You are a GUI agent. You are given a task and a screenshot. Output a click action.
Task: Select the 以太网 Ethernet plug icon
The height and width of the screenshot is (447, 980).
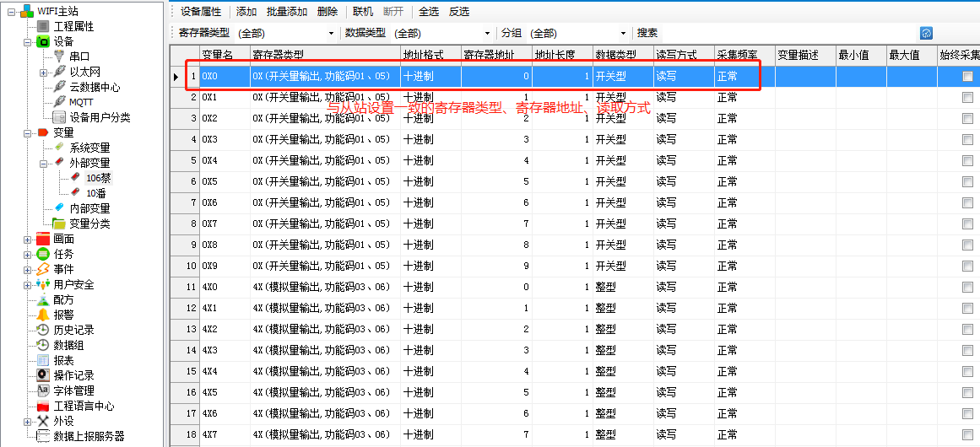(59, 72)
